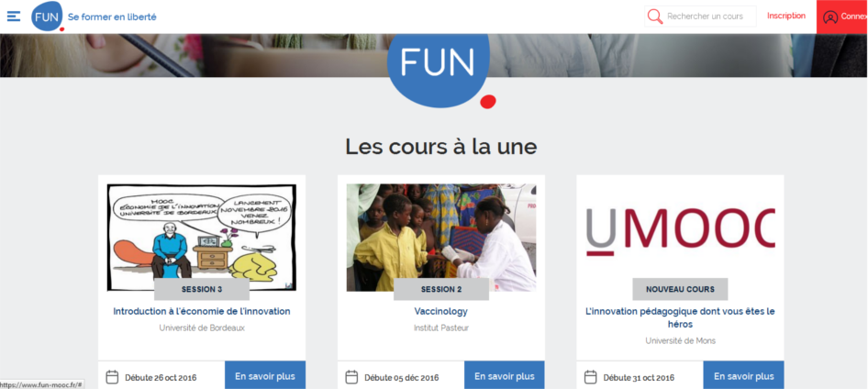Focus the Rechercher un cours search field
The width and height of the screenshot is (868, 389).
click(700, 16)
